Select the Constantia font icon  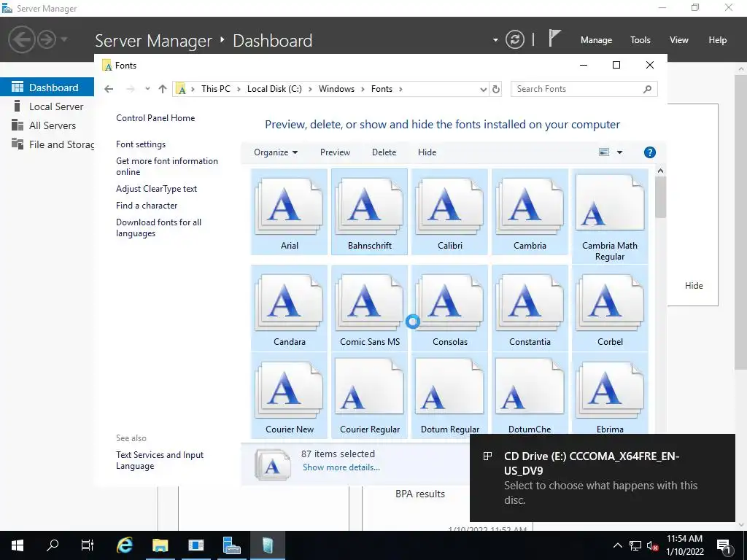click(530, 308)
